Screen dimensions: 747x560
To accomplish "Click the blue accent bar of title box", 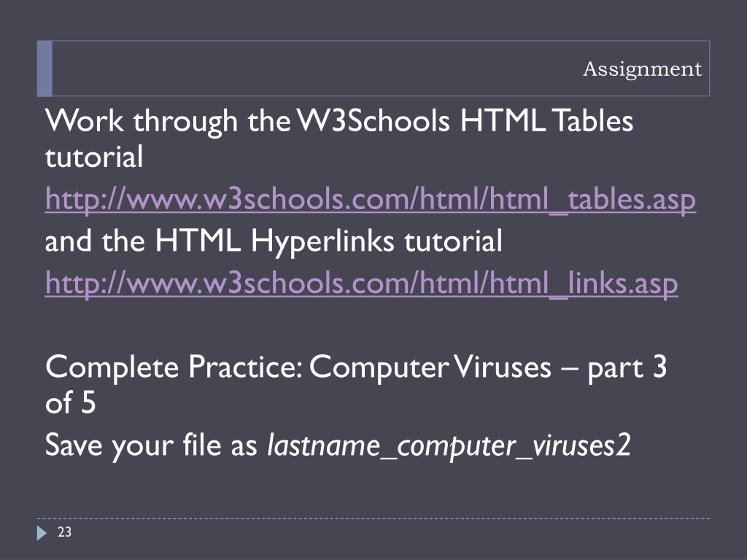I will pos(44,69).
